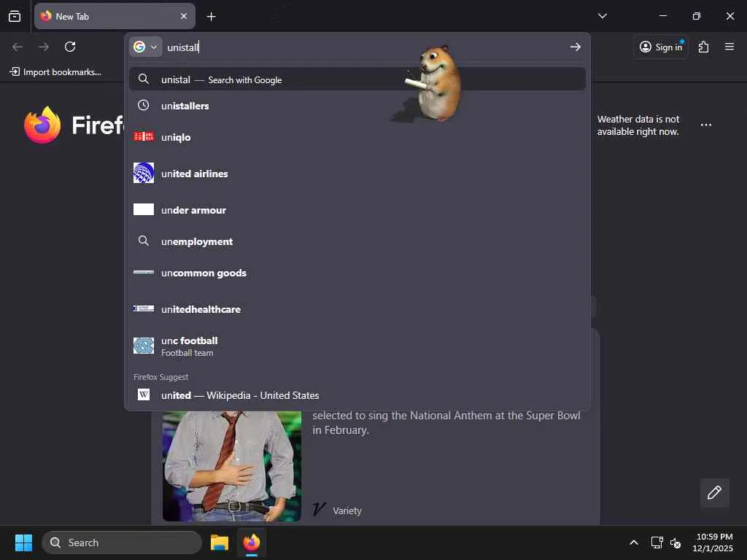The width and height of the screenshot is (747, 560).
Task: Open the article thumbnail of man in tie
Action: click(x=231, y=466)
